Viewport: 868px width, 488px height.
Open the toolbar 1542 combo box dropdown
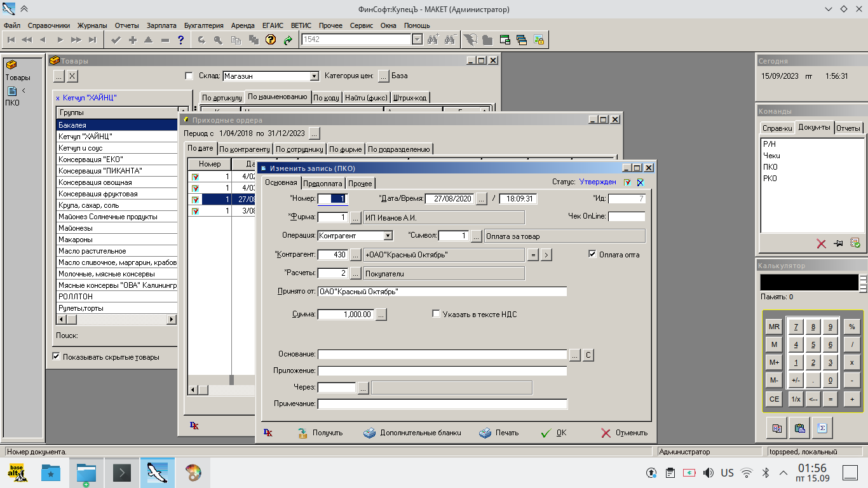pyautogui.click(x=417, y=39)
